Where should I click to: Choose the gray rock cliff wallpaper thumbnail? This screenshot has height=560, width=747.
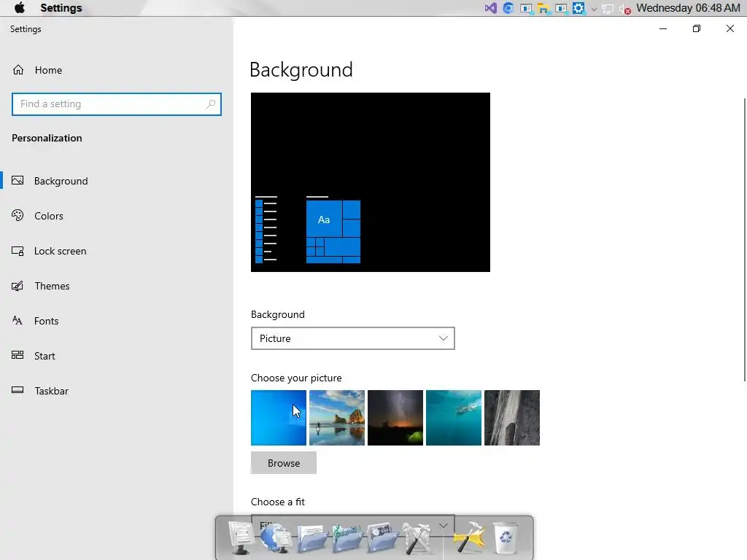(512, 418)
